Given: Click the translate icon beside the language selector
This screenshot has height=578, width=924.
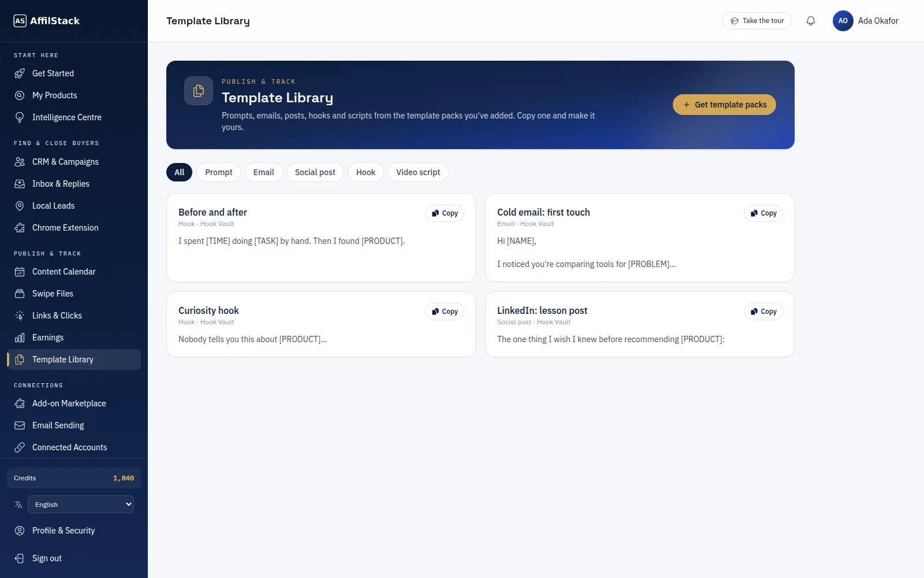Looking at the screenshot, I should point(18,505).
